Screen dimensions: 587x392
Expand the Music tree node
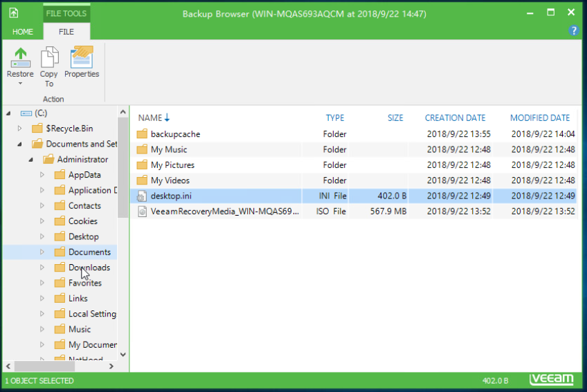(42, 329)
